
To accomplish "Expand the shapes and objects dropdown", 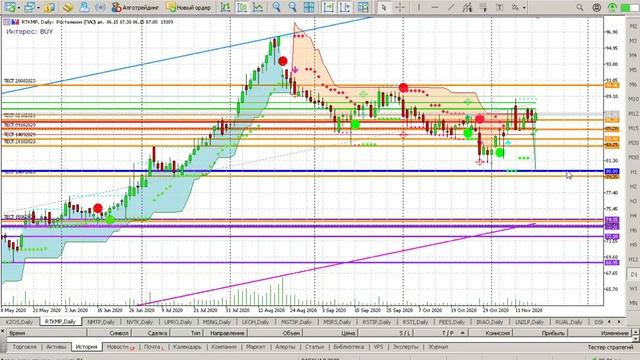I will pos(524,7).
